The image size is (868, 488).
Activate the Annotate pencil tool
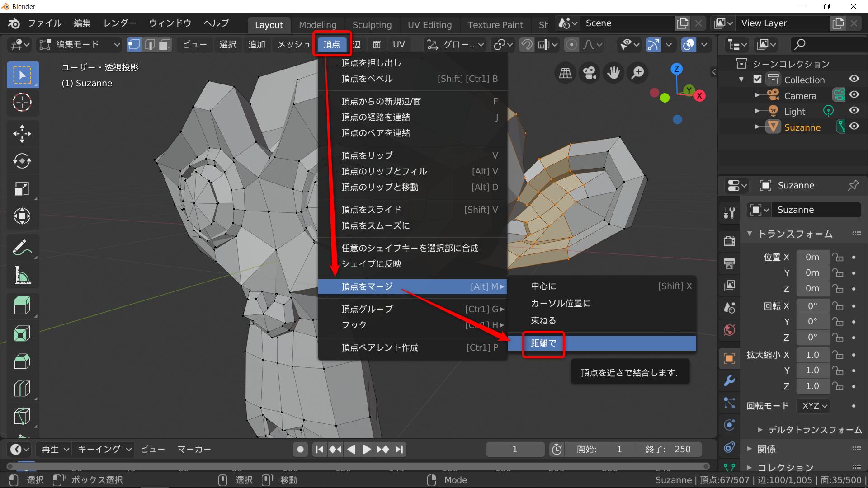point(22,248)
